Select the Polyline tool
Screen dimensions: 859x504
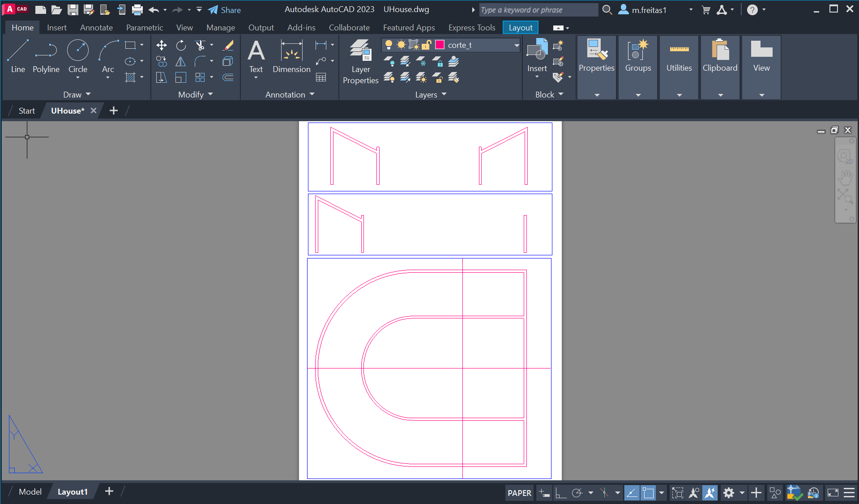point(46,56)
